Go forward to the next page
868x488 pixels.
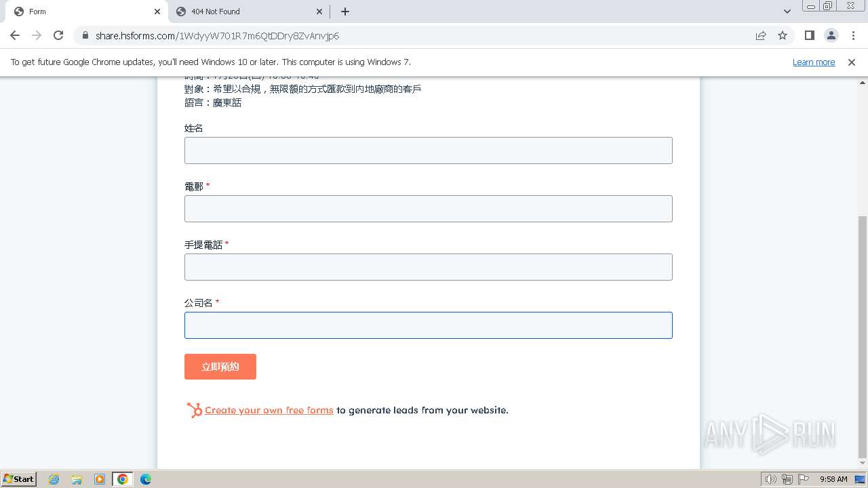tap(37, 35)
